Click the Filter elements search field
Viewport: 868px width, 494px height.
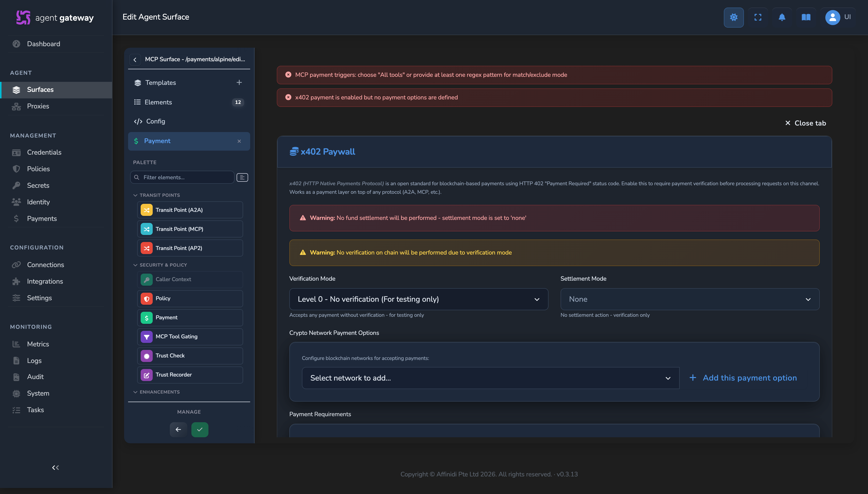[182, 177]
